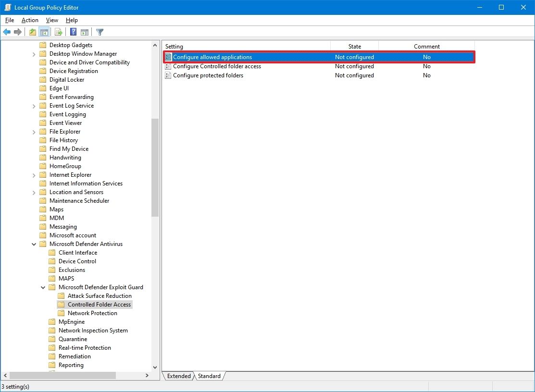Select the Configure Controlled folder access setting
The height and width of the screenshot is (392, 535).
[217, 66]
